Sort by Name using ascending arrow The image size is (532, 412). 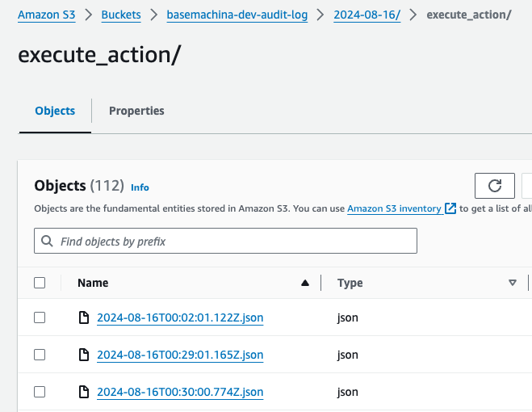pyautogui.click(x=305, y=283)
